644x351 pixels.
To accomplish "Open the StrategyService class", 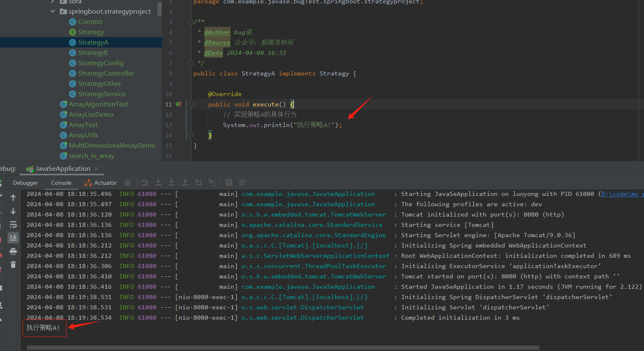I will [102, 94].
